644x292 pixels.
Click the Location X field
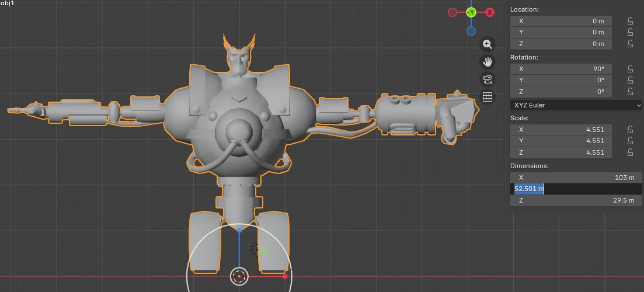coord(561,21)
